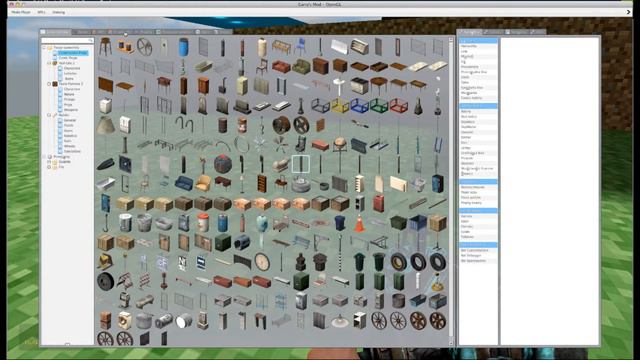The height and width of the screenshot is (360, 640).
Task: Collapse the Builder tree node
Action: 49,115
